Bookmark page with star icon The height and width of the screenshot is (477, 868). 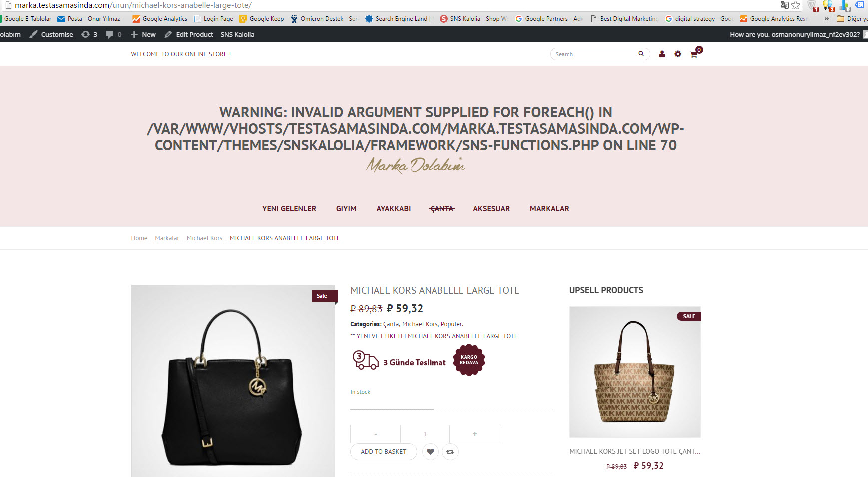click(796, 5)
